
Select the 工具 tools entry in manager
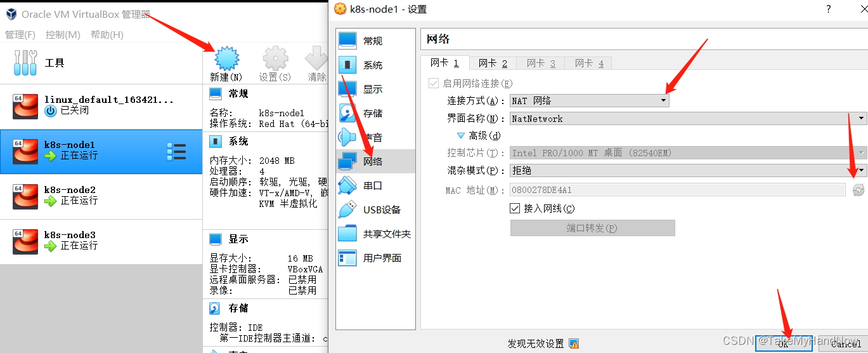coord(101,63)
